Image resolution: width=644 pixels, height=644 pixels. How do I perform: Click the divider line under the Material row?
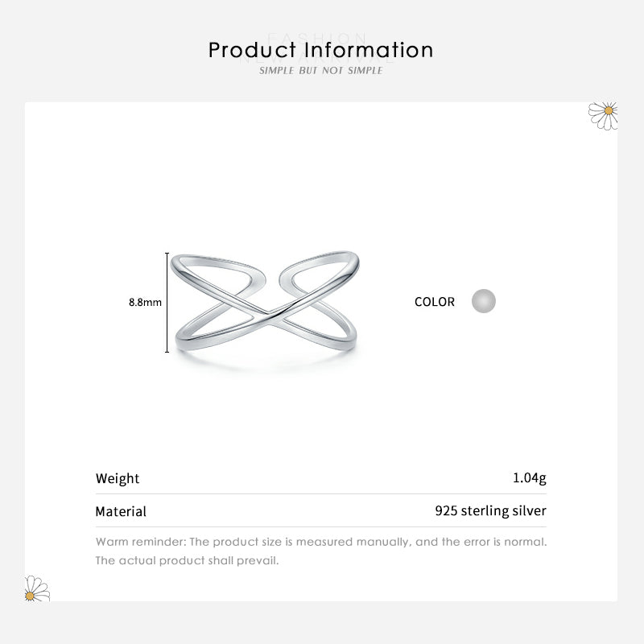coord(321,526)
